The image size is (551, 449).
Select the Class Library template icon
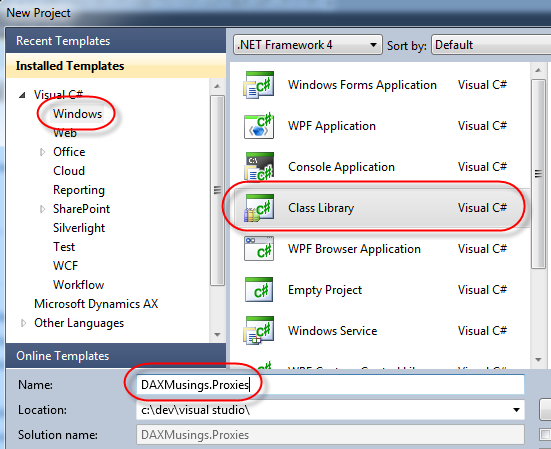pos(259,208)
